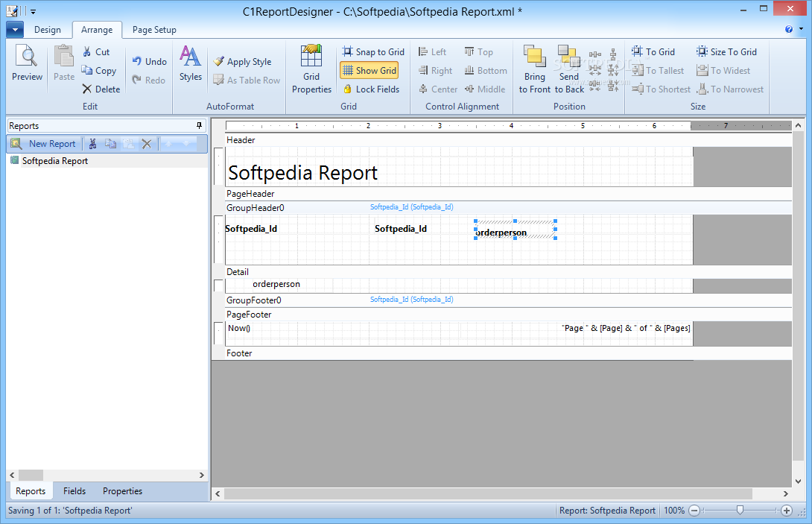Align controls Right
The image size is (812, 524).
435,71
